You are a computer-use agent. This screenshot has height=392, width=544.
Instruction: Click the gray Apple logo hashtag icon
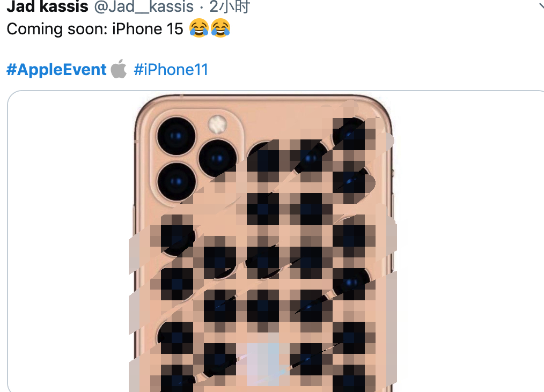coord(119,69)
